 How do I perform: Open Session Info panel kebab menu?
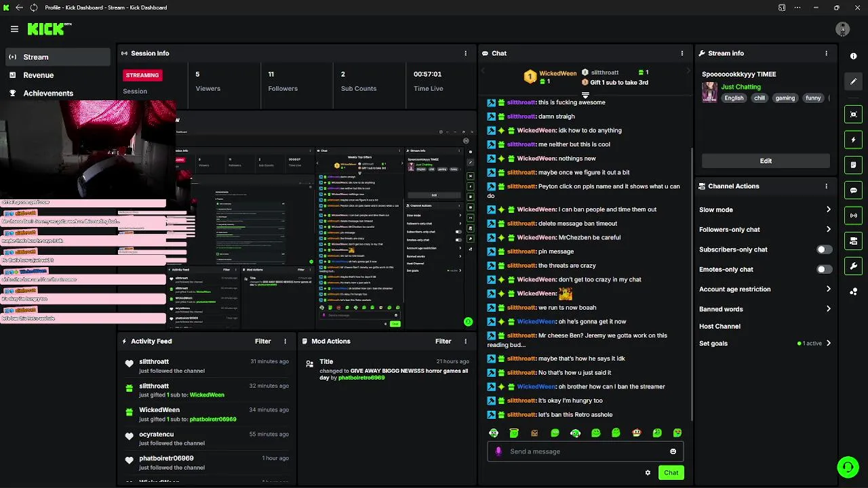(x=465, y=54)
